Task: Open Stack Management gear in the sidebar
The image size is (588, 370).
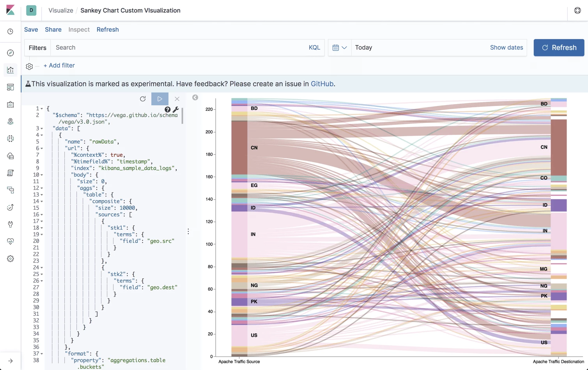Action: [x=11, y=258]
